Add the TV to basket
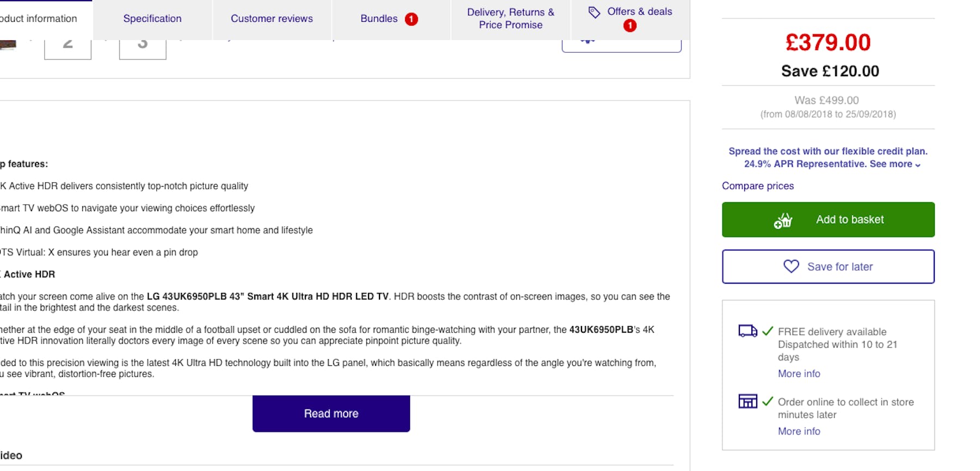 pyautogui.click(x=828, y=219)
